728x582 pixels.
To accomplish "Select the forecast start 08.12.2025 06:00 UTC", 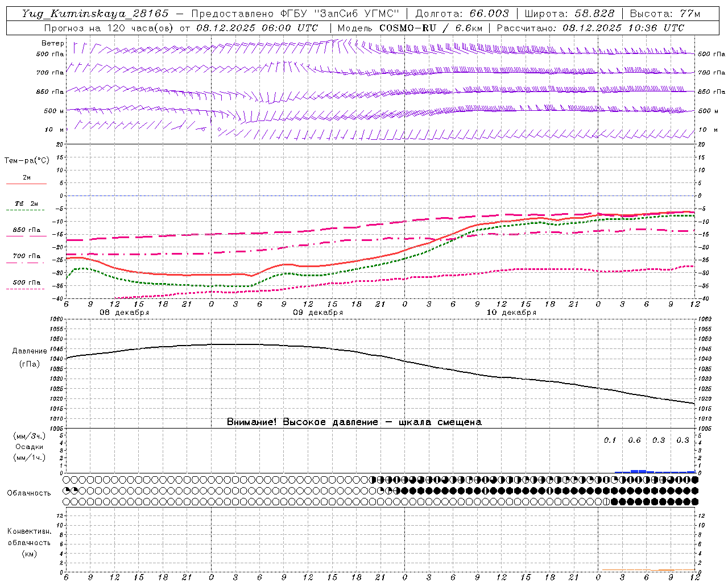I will tap(257, 28).
